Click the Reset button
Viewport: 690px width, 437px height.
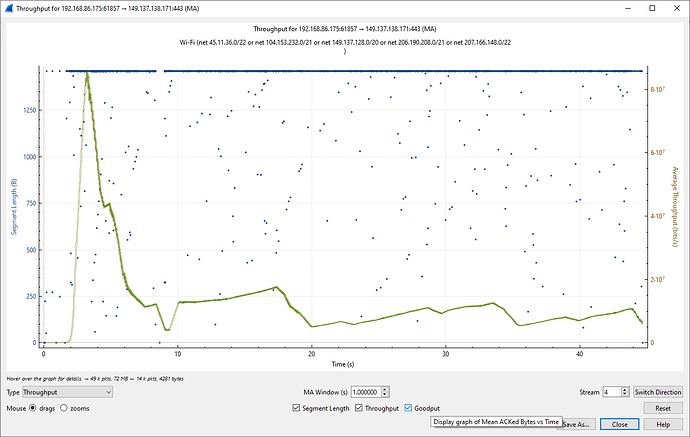point(661,408)
